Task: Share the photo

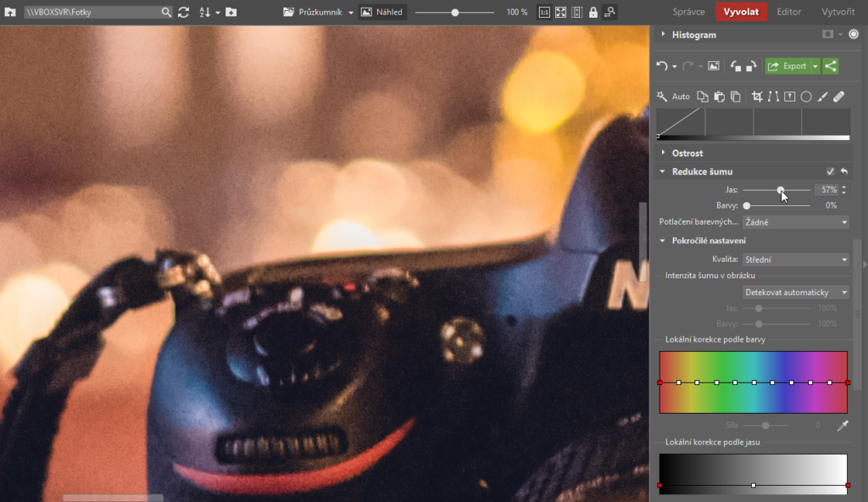Action: pos(831,66)
